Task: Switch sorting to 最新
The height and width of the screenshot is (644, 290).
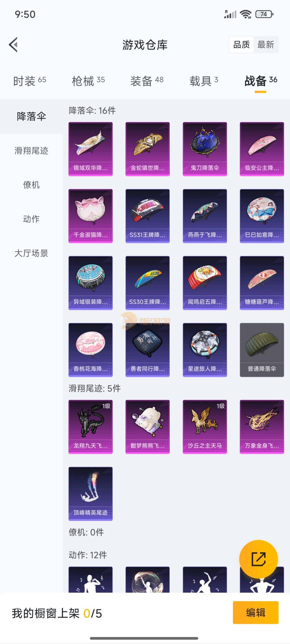Action: pos(266,45)
